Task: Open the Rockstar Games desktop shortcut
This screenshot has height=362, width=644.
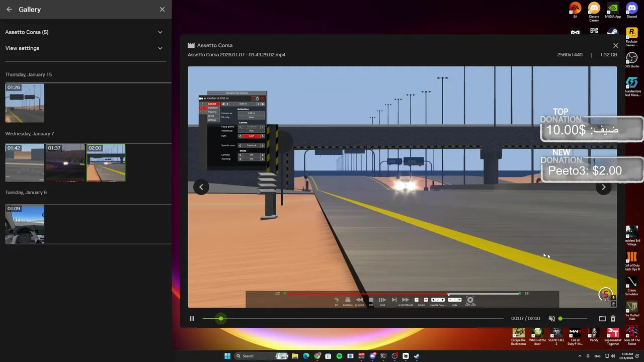Action: (631, 37)
